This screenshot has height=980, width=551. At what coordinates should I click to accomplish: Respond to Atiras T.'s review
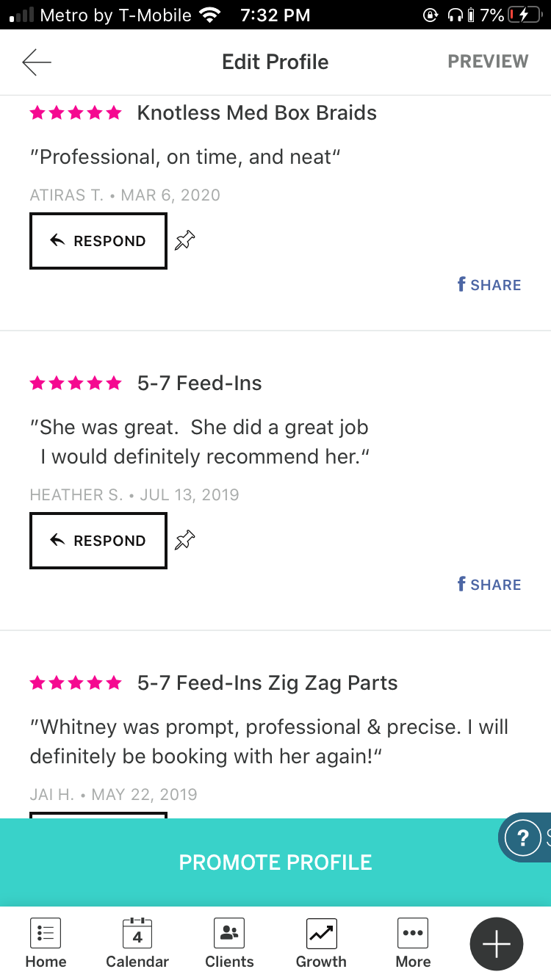[x=98, y=241]
